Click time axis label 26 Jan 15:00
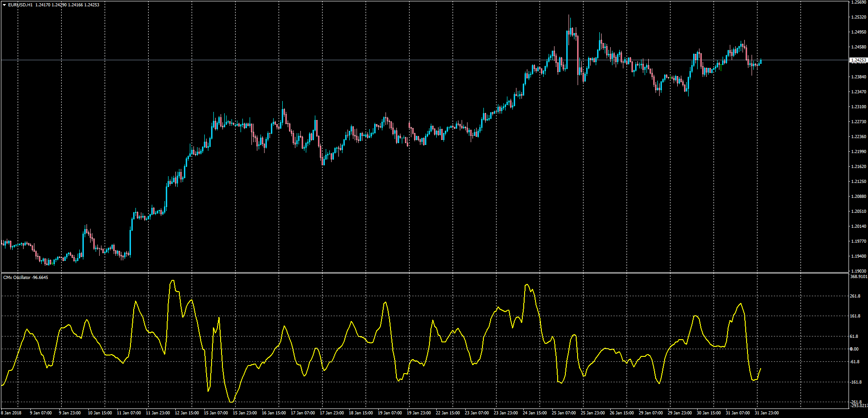 click(622, 413)
